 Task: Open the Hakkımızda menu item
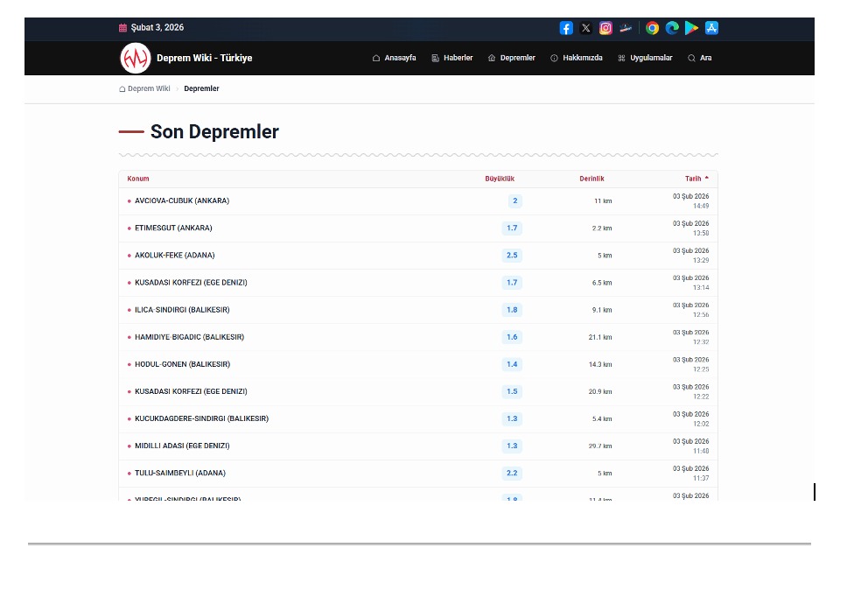pos(576,59)
